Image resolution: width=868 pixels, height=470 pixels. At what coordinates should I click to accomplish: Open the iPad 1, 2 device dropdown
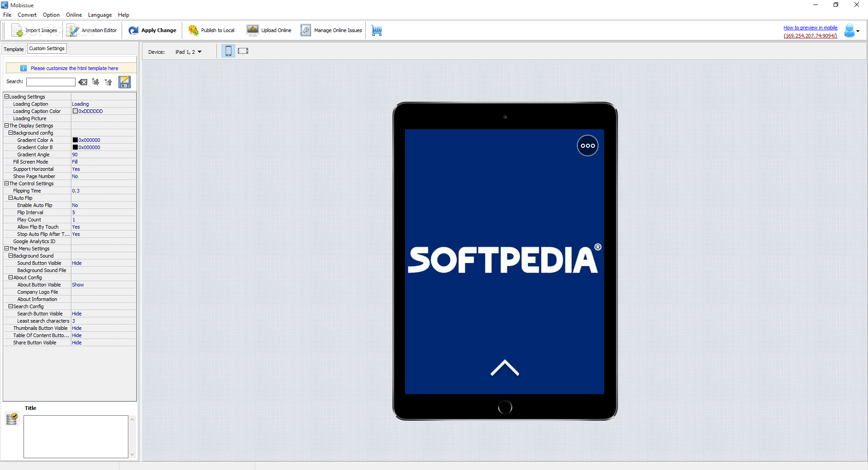[x=189, y=52]
